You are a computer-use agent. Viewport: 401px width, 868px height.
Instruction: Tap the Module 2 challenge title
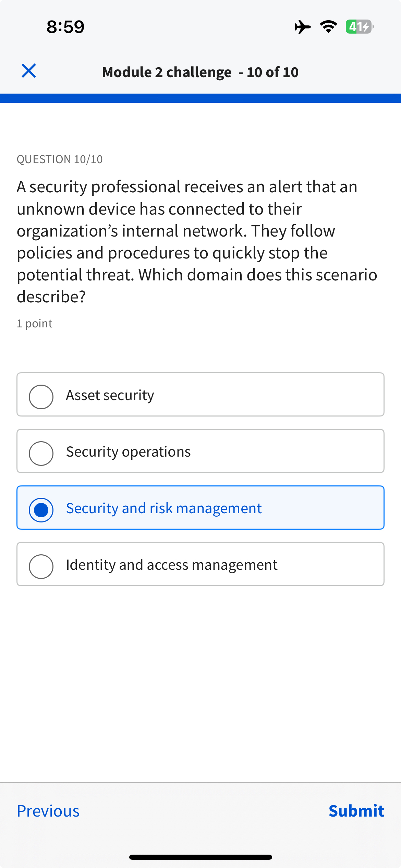(200, 72)
